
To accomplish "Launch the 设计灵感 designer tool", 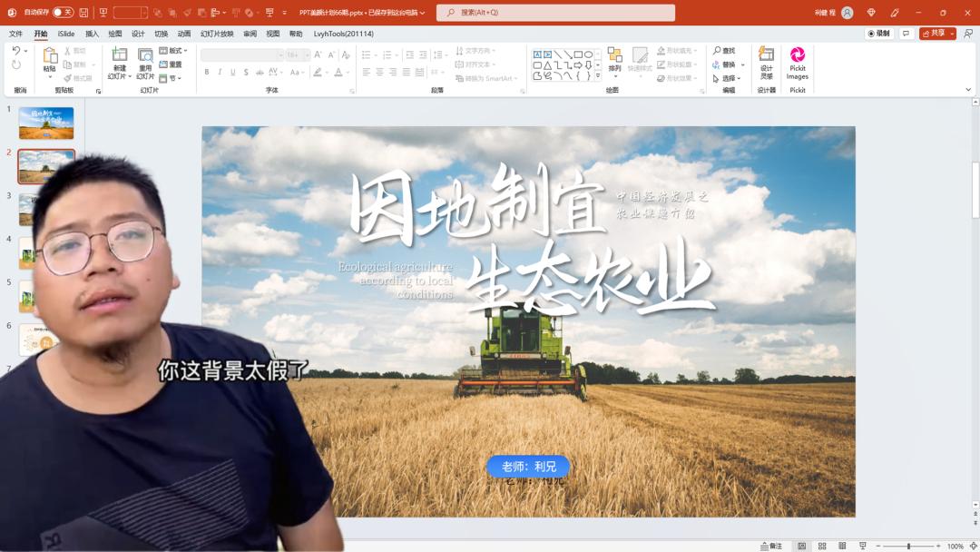I will [x=765, y=64].
